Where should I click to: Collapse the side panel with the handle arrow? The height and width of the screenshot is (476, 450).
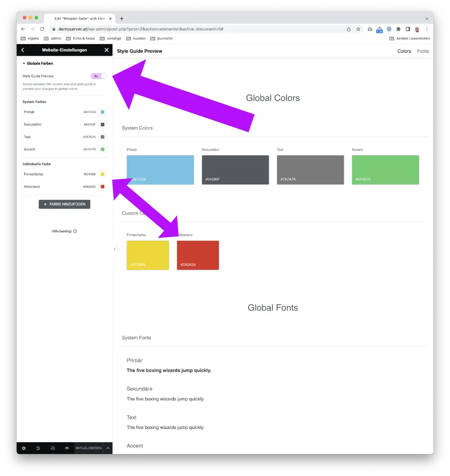pyautogui.click(x=115, y=249)
